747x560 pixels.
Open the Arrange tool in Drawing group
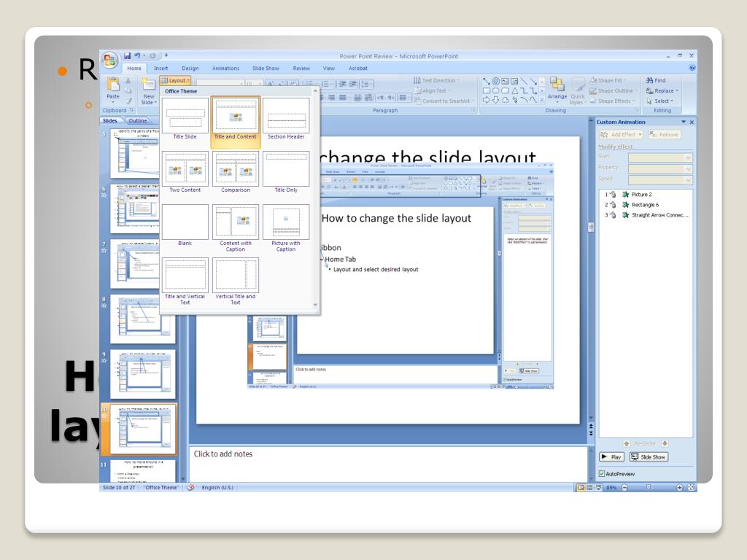click(557, 90)
